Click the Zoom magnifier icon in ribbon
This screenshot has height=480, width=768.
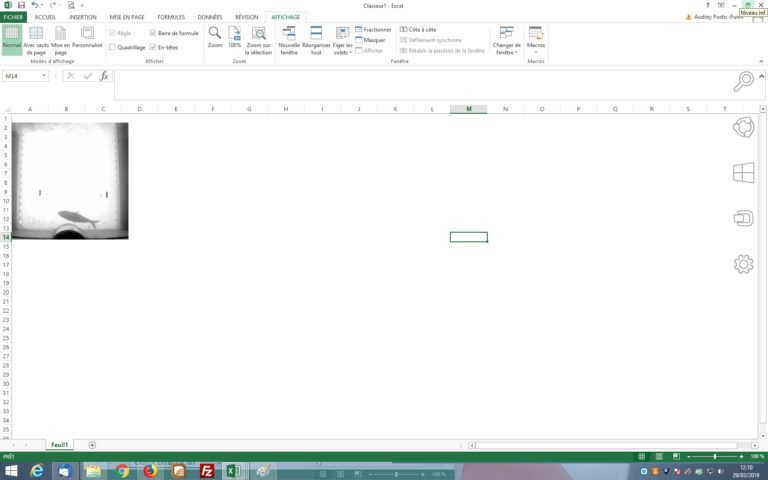tap(215, 34)
